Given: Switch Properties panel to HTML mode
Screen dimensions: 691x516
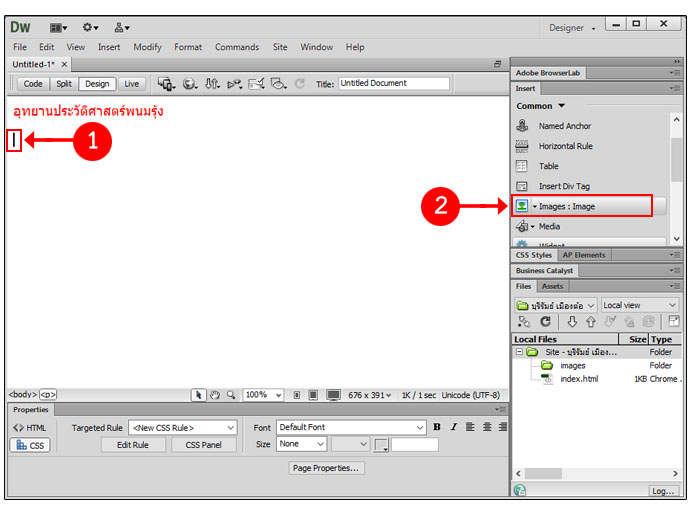Looking at the screenshot, I should tap(30, 428).
